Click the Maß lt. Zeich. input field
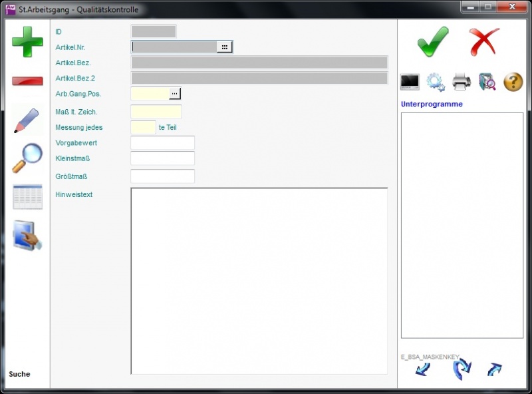 coord(156,112)
